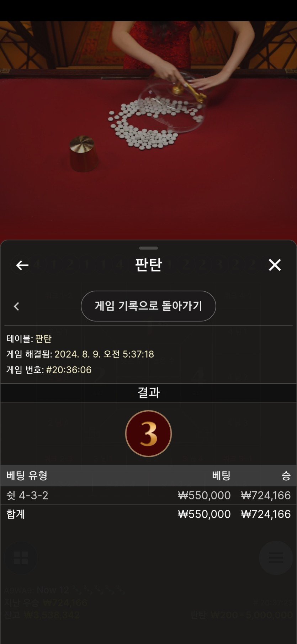Select the 쉿 4-3-2 bet row
Image resolution: width=297 pixels, height=644 pixels.
pyautogui.click(x=148, y=495)
